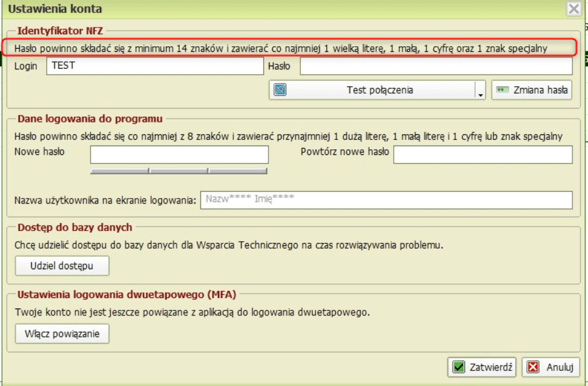Click the Dane logowania do programu heading
This screenshot has width=588, height=386.
coord(90,119)
